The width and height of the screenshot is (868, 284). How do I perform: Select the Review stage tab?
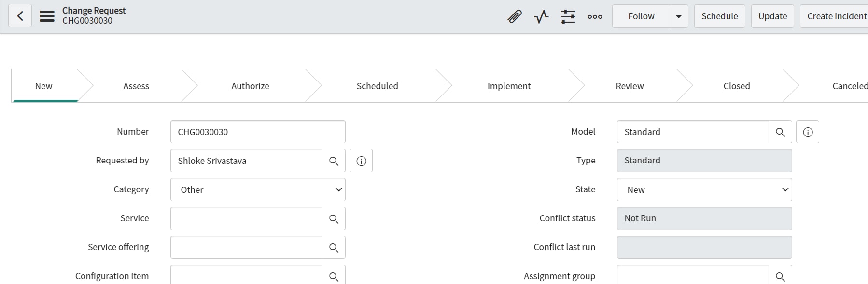[630, 86]
